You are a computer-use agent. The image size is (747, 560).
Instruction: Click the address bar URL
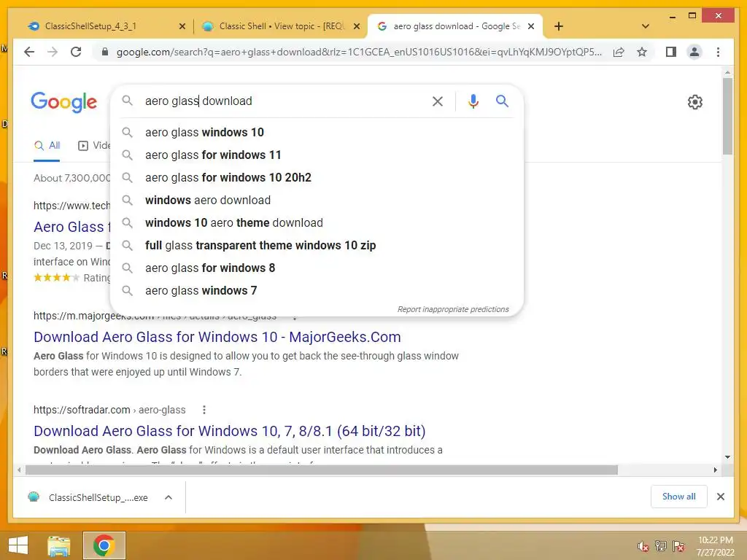pyautogui.click(x=359, y=52)
